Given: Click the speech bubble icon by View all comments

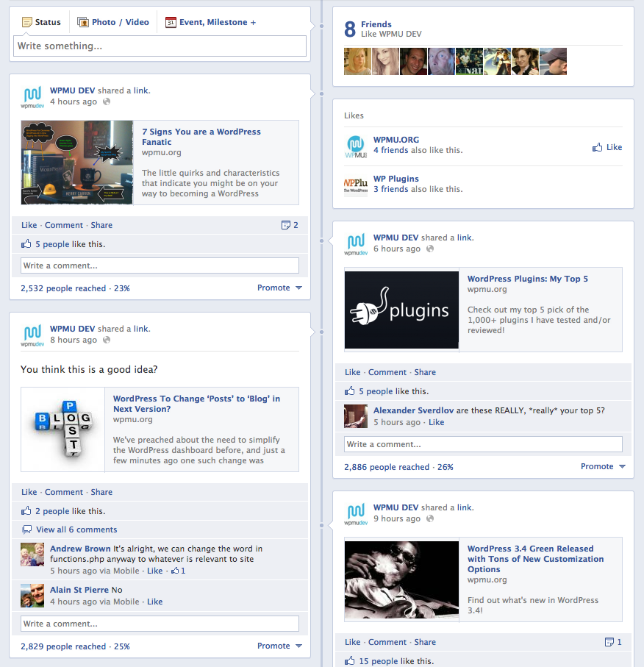Looking at the screenshot, I should (26, 529).
